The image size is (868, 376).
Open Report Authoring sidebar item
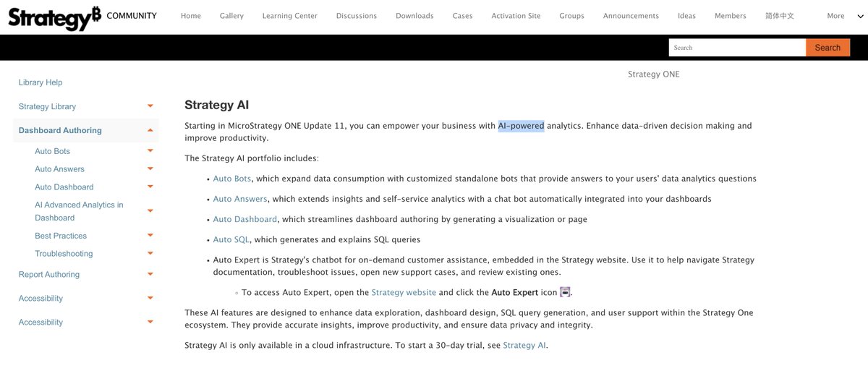point(49,274)
